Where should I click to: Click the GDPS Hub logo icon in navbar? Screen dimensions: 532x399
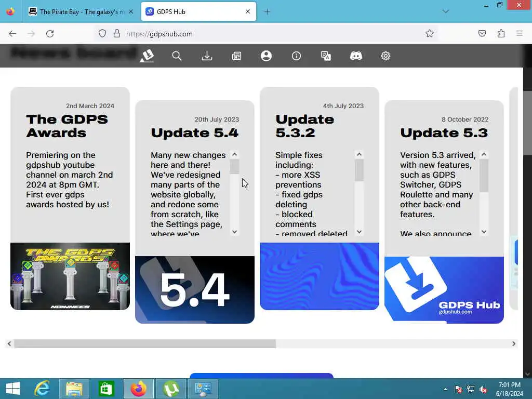pos(147,56)
